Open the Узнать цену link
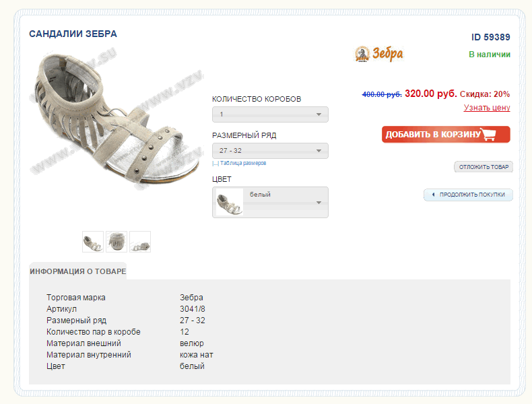532x404 pixels. [486, 108]
